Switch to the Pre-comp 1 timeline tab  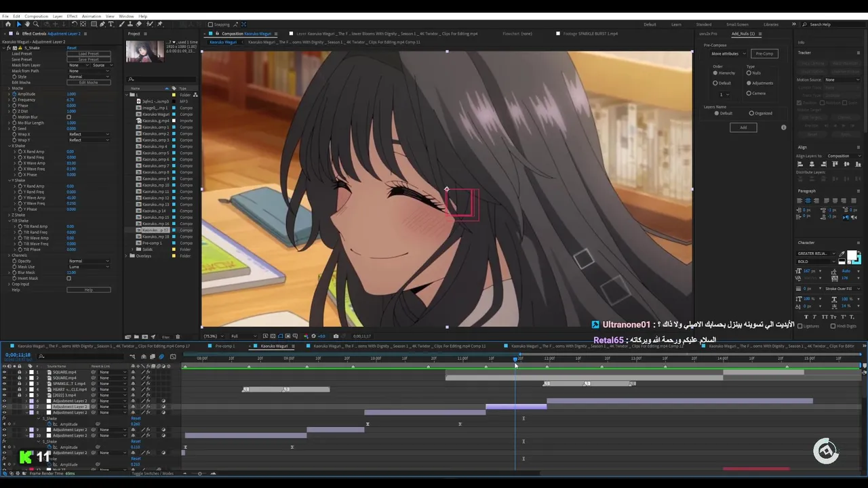[x=224, y=346]
